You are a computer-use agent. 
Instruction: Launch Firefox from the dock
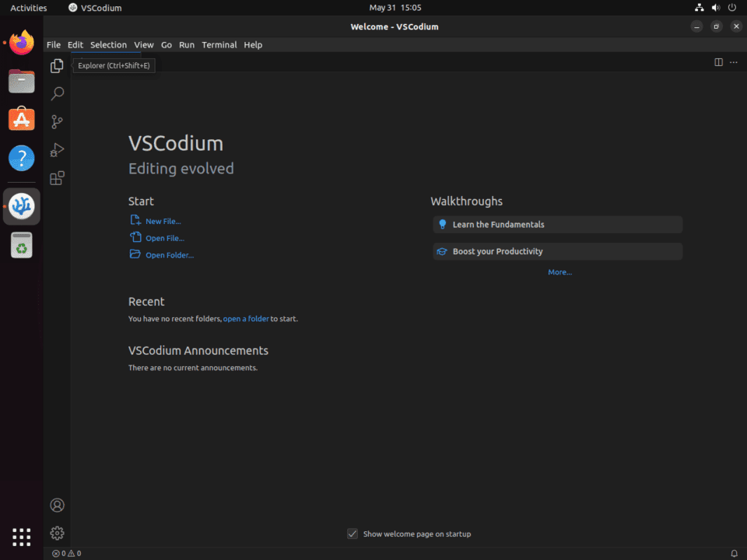(x=21, y=42)
